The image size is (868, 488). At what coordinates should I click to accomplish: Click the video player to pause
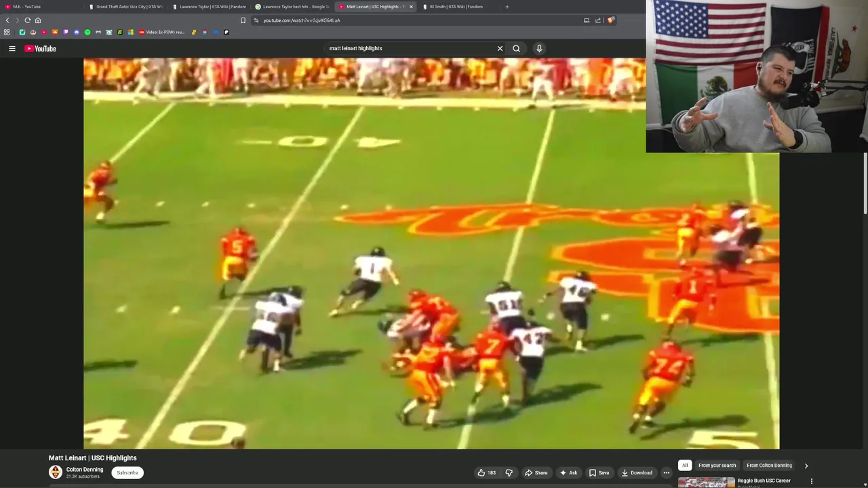click(x=431, y=253)
